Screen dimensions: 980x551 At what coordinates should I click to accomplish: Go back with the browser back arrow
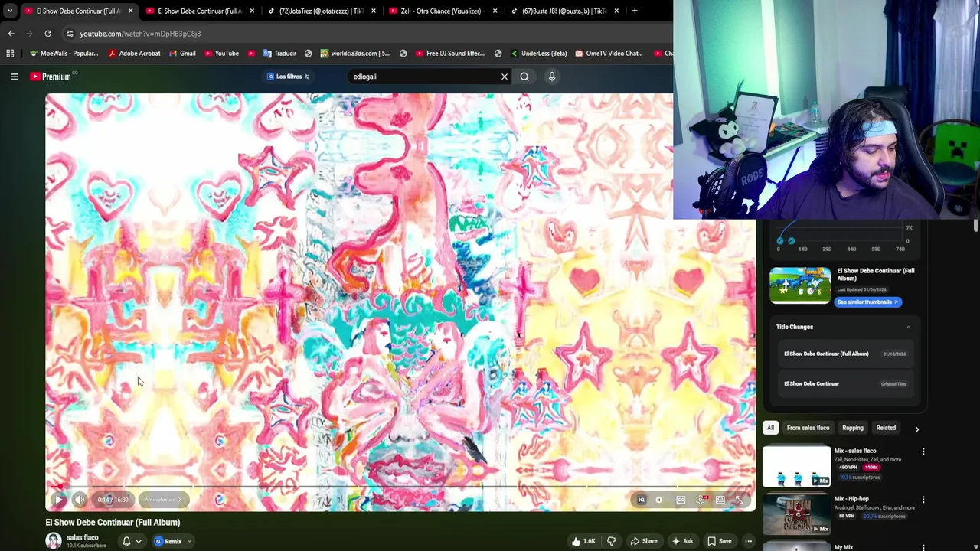coord(11,34)
